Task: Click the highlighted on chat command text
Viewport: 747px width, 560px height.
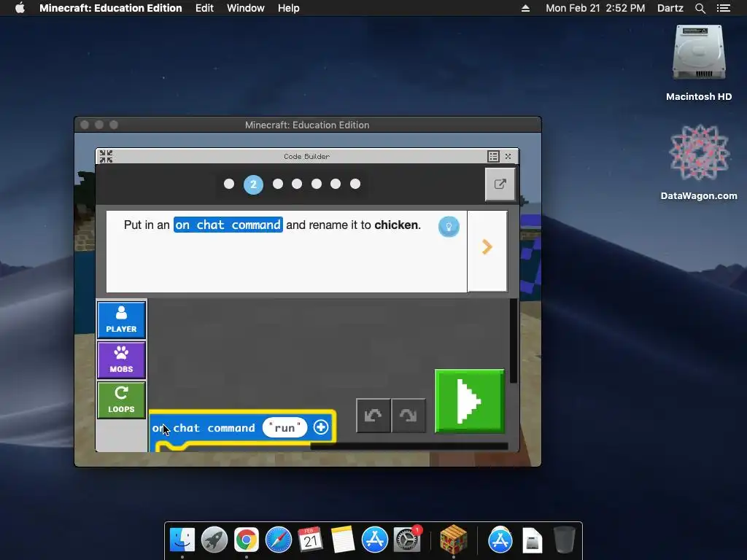Action: tap(228, 225)
